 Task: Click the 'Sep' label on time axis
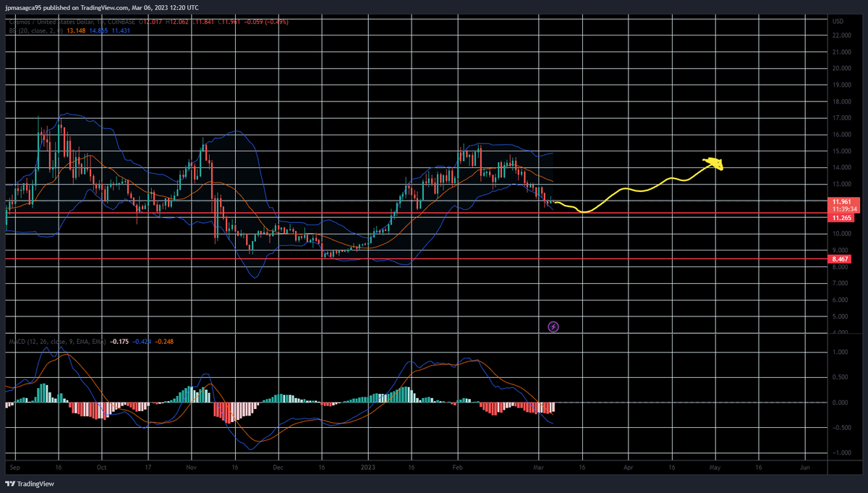coord(14,468)
